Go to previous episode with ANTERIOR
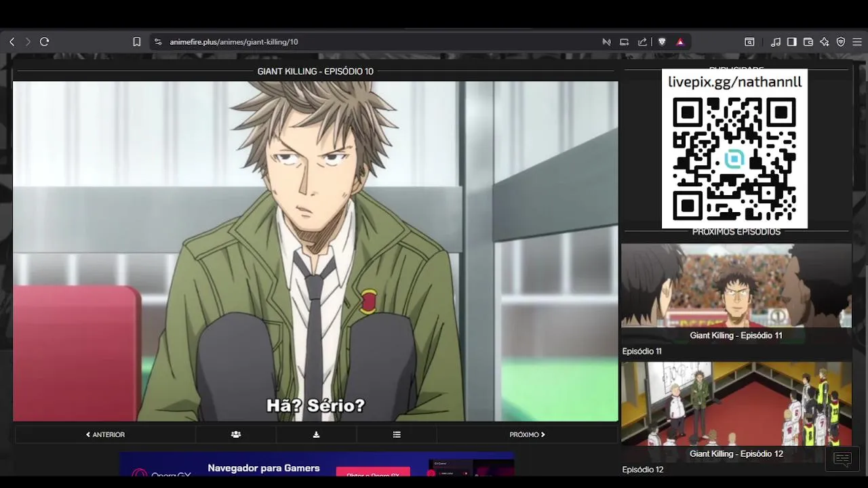The image size is (868, 488). coord(105,434)
